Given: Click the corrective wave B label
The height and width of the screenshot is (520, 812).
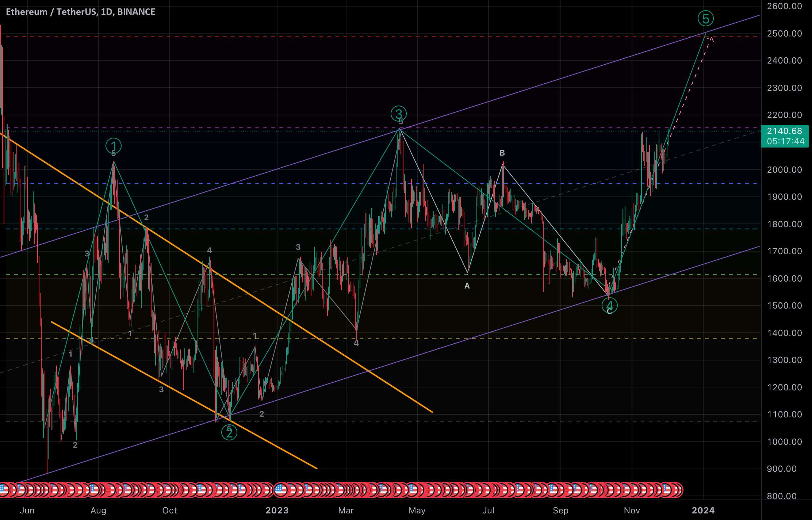Looking at the screenshot, I should point(502,153).
